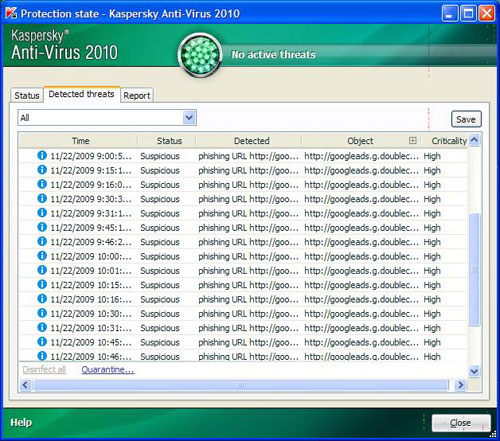Click the info icon for the 9:16:0 entry
The width and height of the screenshot is (500, 441).
pos(42,184)
